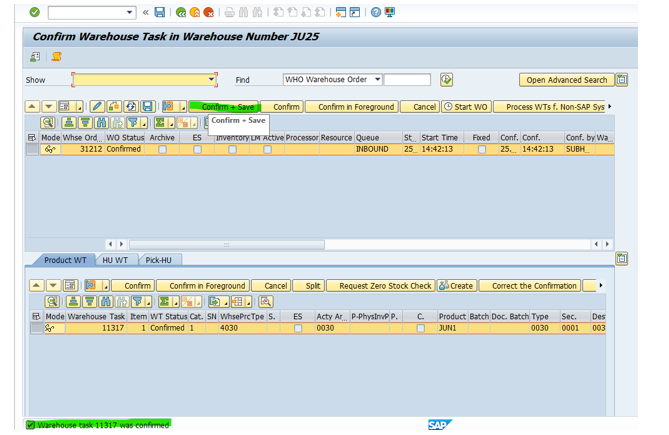Click the pencil edit icon in upper toolbar
The image size is (669, 435).
pos(97,106)
